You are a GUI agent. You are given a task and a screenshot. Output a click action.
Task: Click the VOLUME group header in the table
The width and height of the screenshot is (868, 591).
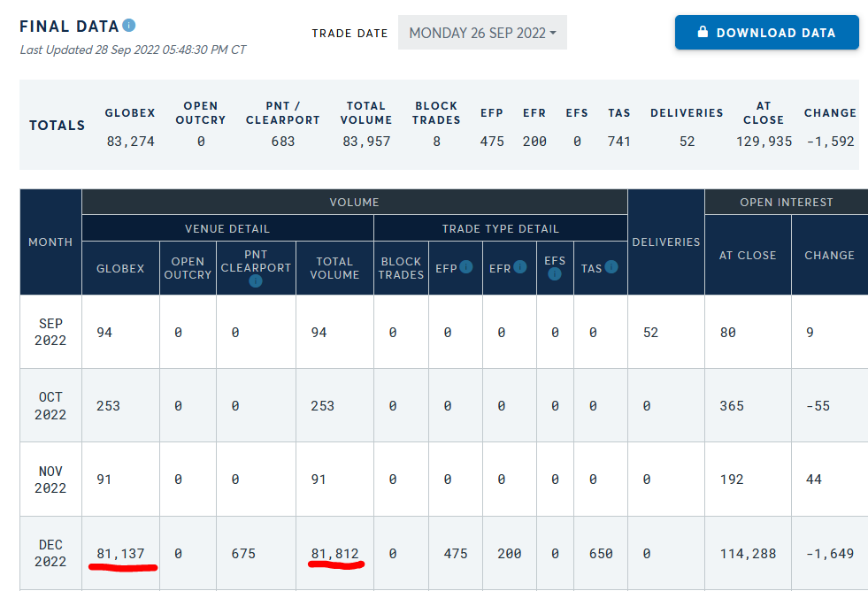[354, 202]
